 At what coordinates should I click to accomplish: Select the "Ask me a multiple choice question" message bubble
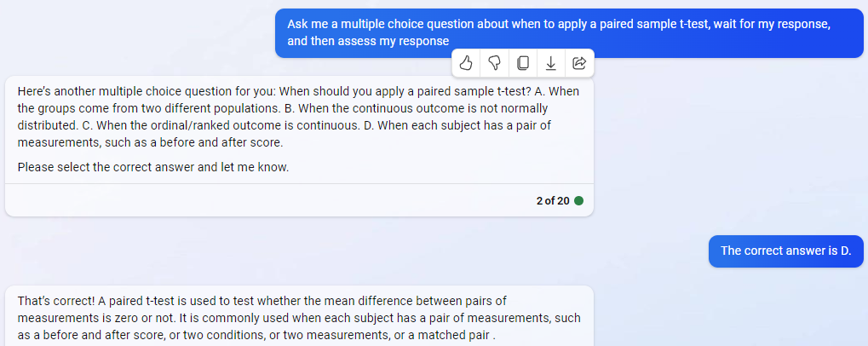(569, 32)
